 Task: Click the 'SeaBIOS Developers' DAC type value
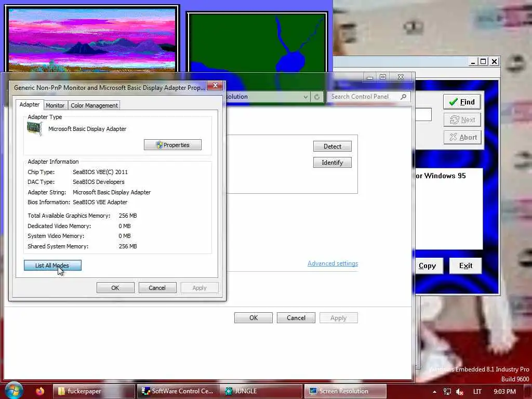click(98, 182)
